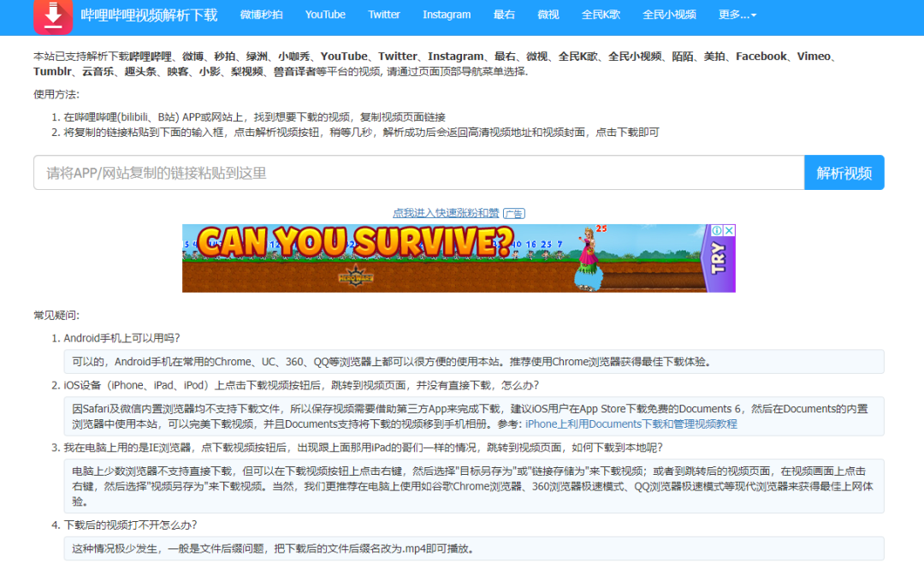Focus the link paste input field

coord(419,173)
